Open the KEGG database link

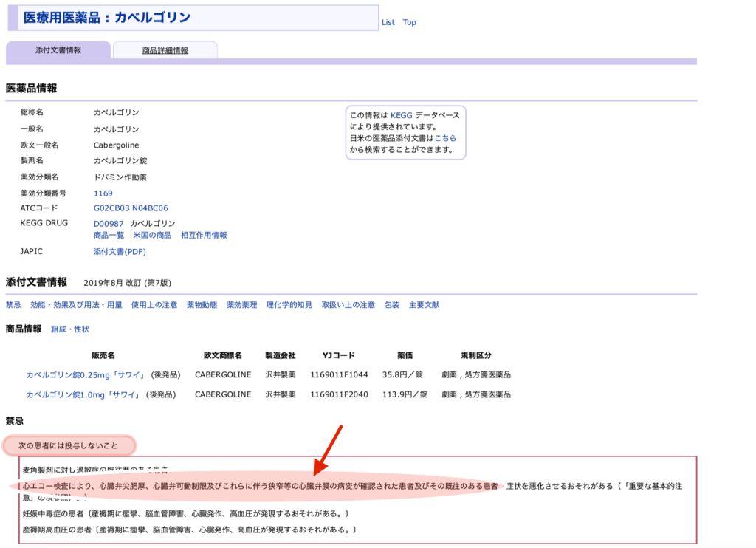pos(401,116)
